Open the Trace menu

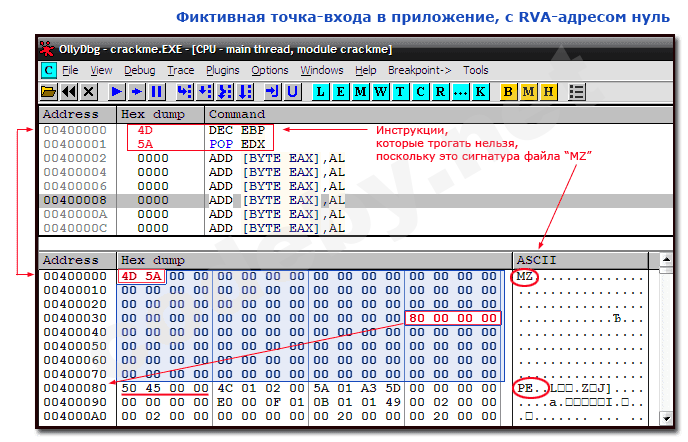tap(180, 70)
